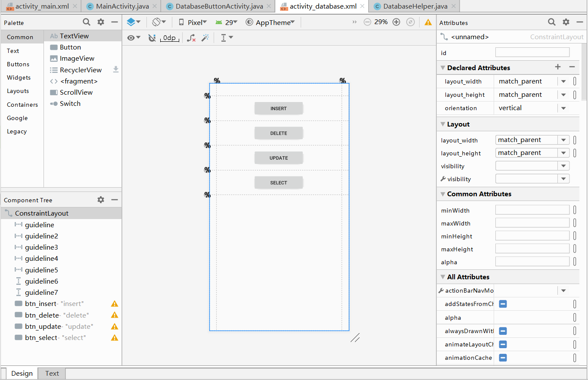Open AppTheme theme selector
Viewport: 588px width, 380px height.
pyautogui.click(x=271, y=22)
